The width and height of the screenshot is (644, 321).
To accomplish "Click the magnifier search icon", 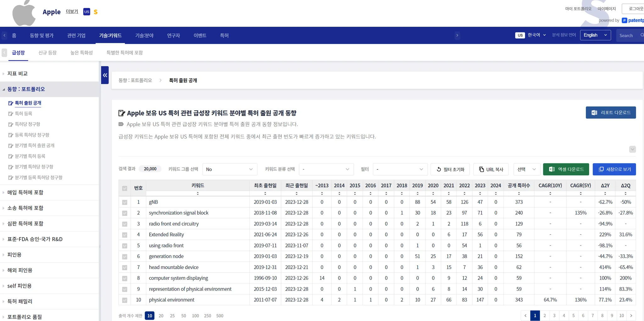I will click(x=642, y=35).
